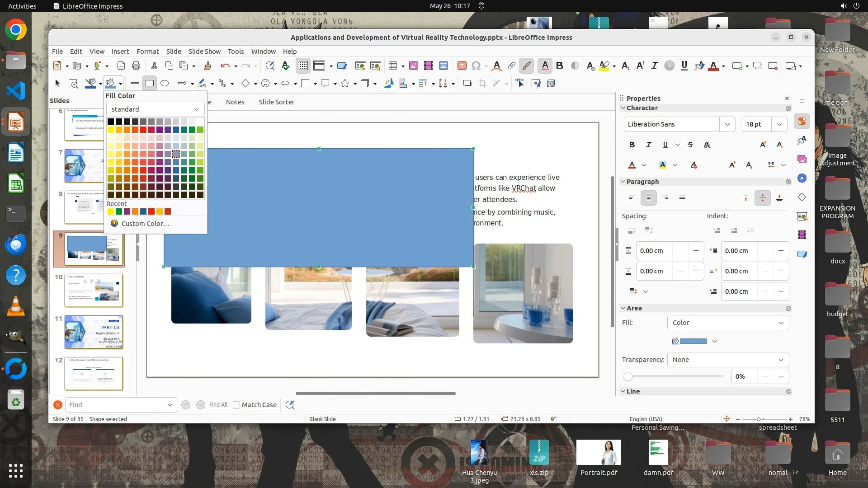Click the Symbol Shapes smiley icon
The image size is (868, 488).
coord(265,83)
